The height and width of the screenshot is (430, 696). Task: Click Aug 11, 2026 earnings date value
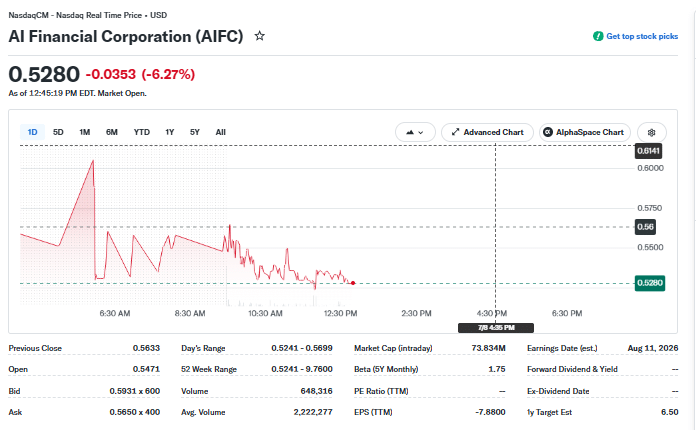[653, 348]
